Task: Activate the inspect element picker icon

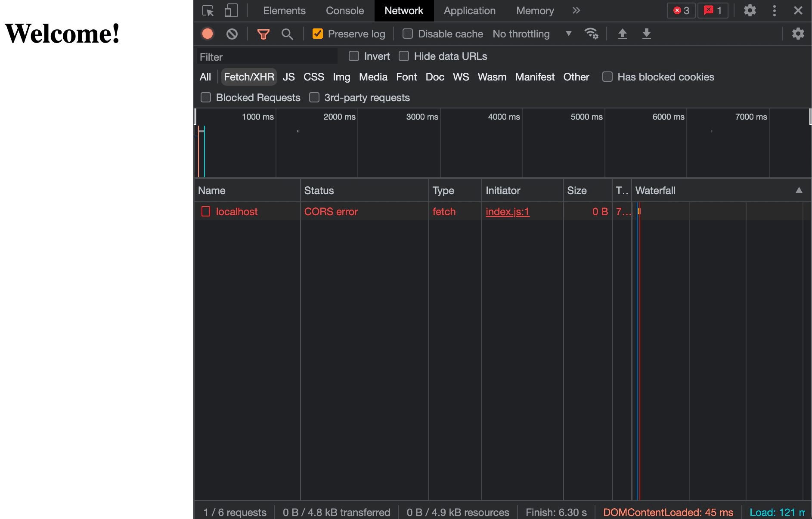Action: 208,11
